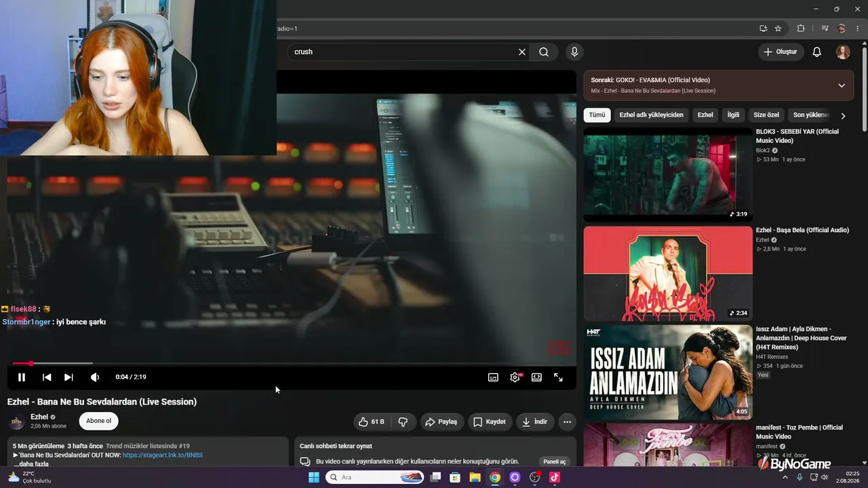Download the video with İndir
The width and height of the screenshot is (868, 488).
pos(534,422)
